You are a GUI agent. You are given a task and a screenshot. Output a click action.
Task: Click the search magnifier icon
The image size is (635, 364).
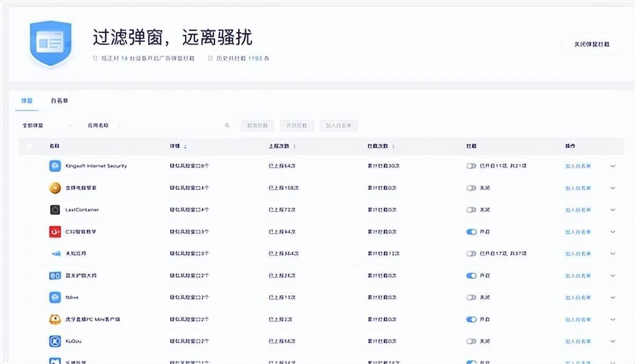coord(227,125)
